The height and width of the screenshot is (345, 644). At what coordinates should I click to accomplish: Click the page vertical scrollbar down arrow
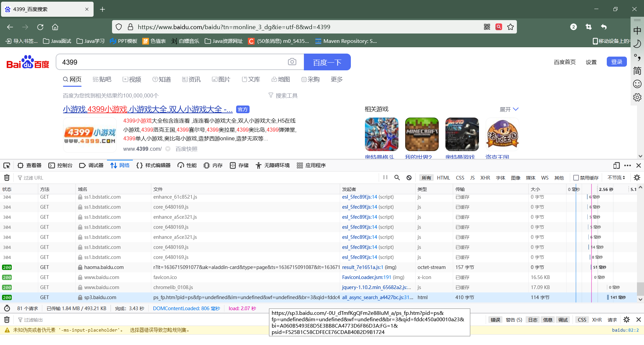tap(640, 156)
